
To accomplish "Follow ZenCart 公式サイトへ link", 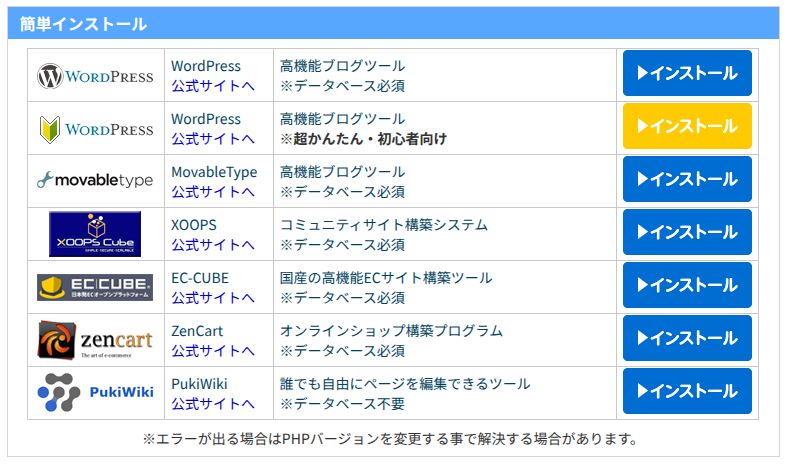I will pos(213,351).
